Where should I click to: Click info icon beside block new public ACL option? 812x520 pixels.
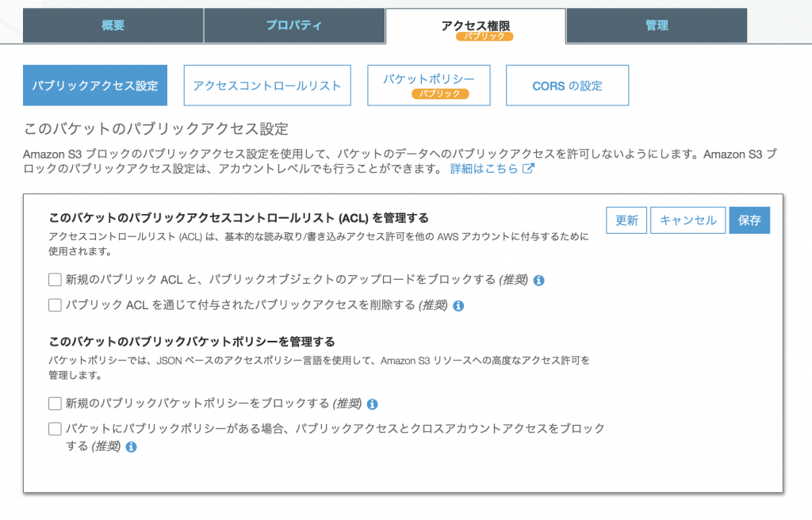point(539,281)
